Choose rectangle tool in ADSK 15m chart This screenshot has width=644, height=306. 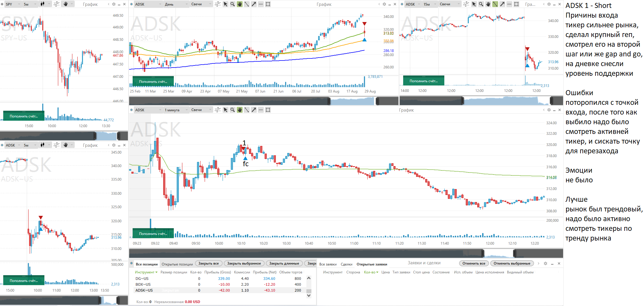pyautogui.click(x=516, y=4)
